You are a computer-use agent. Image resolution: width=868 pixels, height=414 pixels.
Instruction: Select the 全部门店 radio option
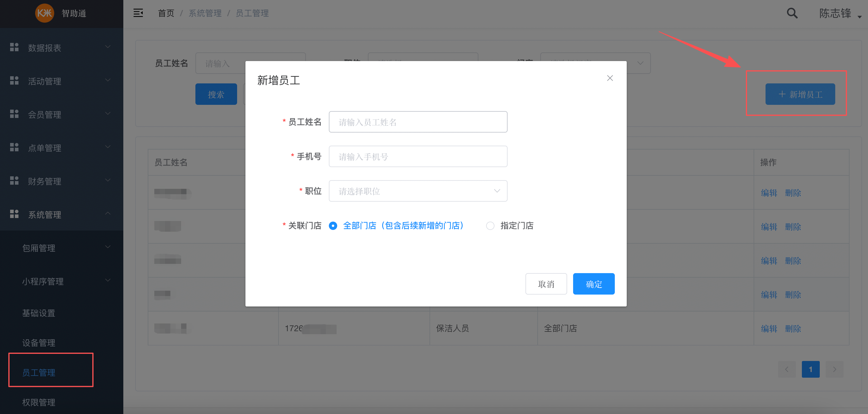click(333, 226)
